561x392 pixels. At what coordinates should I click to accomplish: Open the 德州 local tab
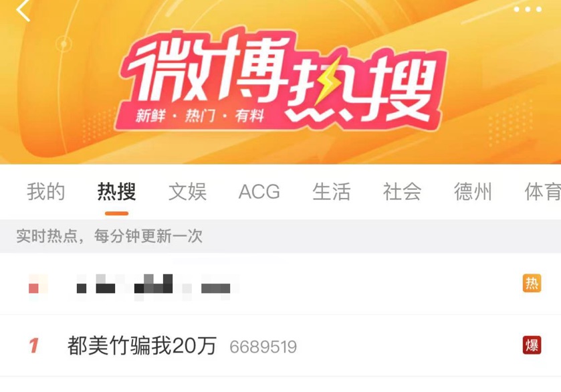pyautogui.click(x=473, y=191)
